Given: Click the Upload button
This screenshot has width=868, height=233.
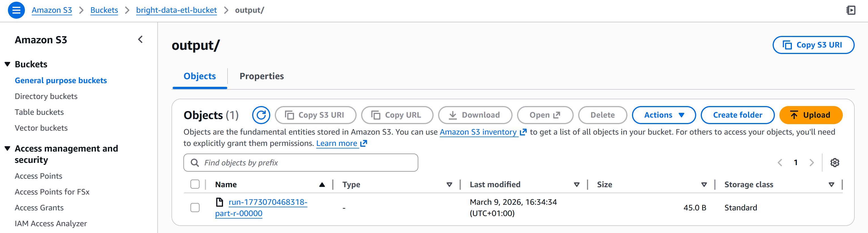Looking at the screenshot, I should coord(810,115).
